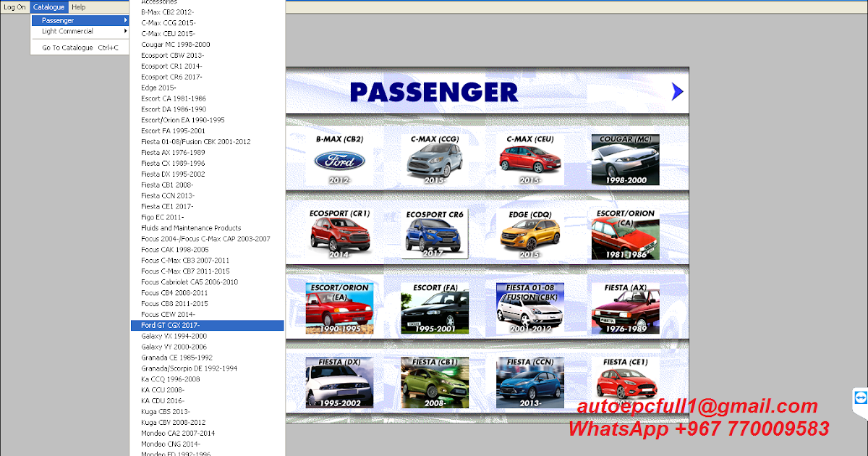The height and width of the screenshot is (456, 868).
Task: Open the Cougar (MC) 1998-2000 tile
Action: pos(626,159)
